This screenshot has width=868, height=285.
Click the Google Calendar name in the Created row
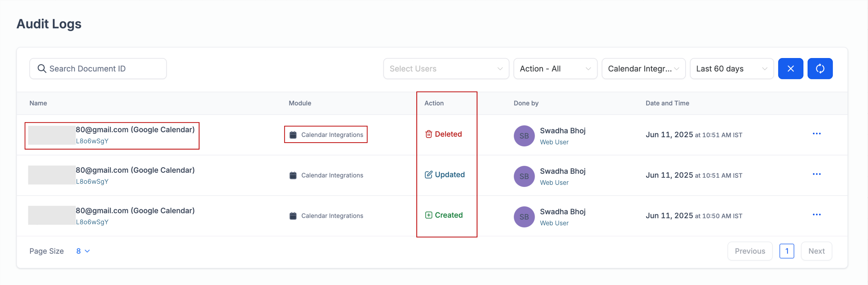pos(135,211)
